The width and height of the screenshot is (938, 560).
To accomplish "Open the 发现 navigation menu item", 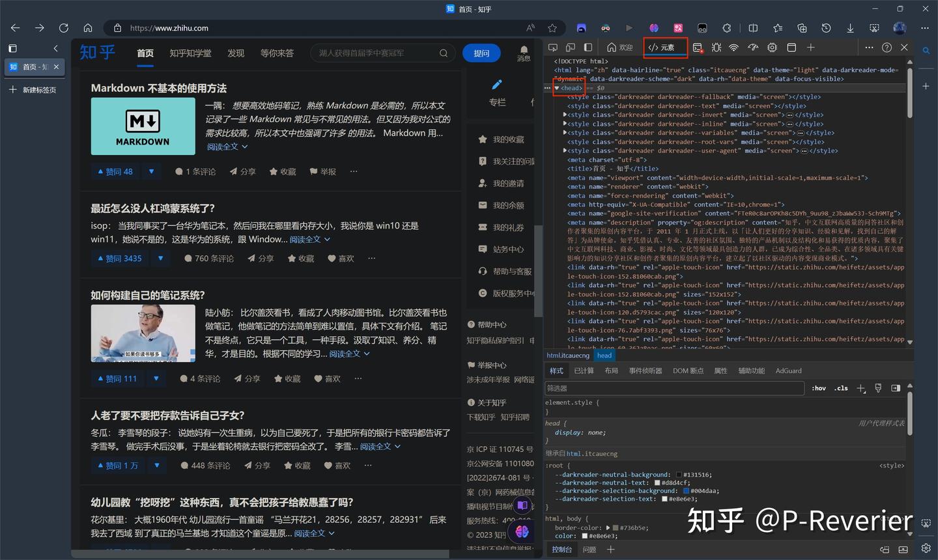I will (x=236, y=53).
